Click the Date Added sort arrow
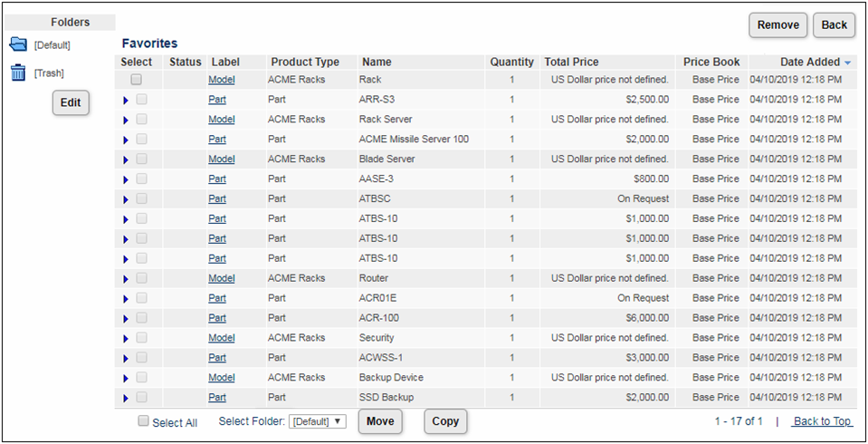This screenshot has width=868, height=444. pyautogui.click(x=848, y=63)
